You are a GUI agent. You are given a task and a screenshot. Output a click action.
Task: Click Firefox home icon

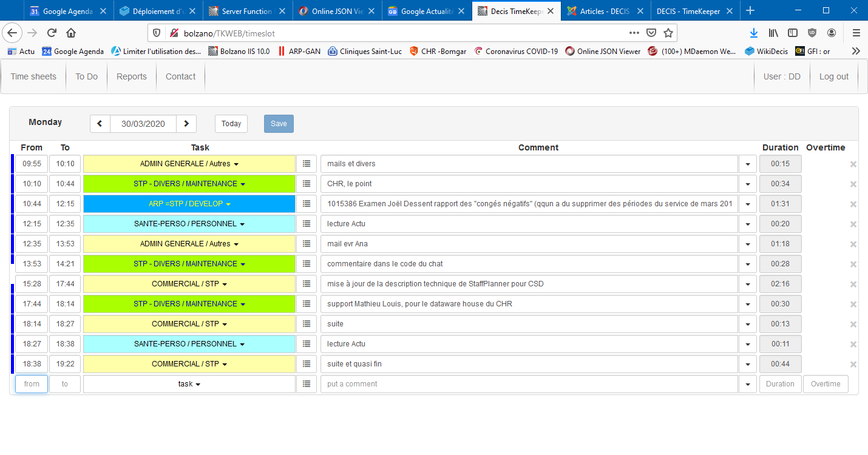pos(71,33)
